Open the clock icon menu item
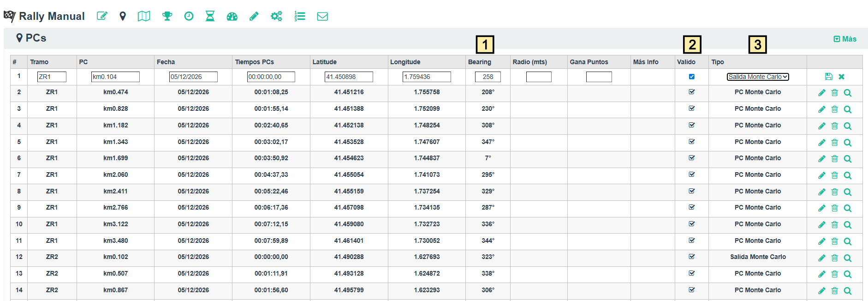 (189, 16)
